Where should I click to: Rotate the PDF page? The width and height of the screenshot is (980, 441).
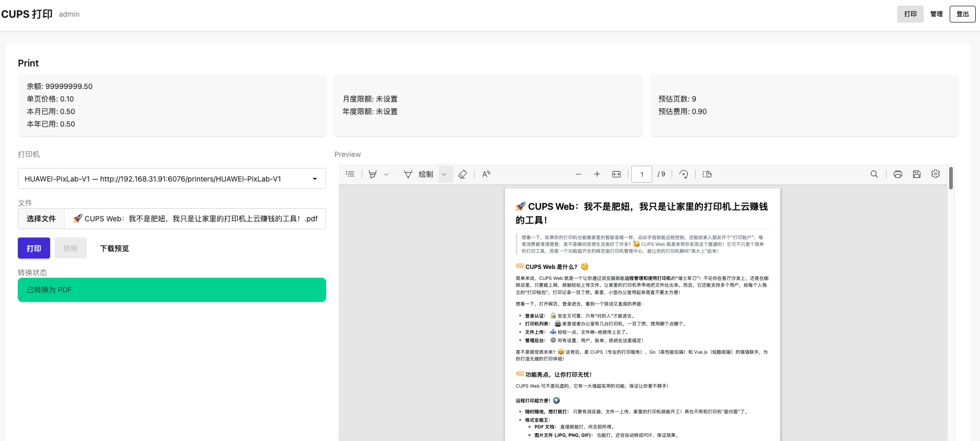684,174
